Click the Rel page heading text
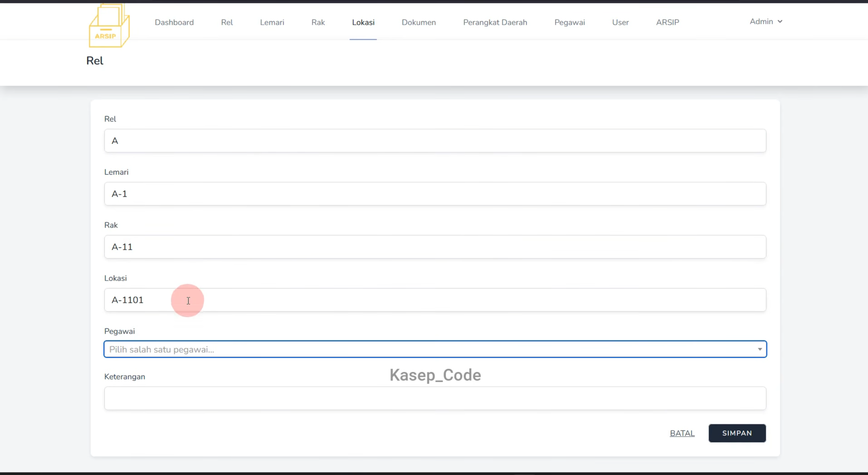Screen dimensions: 868x475 click(95, 60)
